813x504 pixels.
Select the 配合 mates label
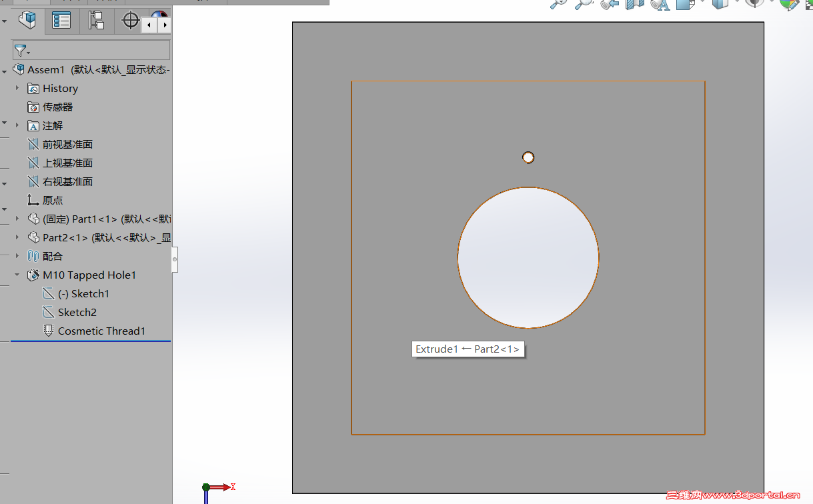click(53, 257)
